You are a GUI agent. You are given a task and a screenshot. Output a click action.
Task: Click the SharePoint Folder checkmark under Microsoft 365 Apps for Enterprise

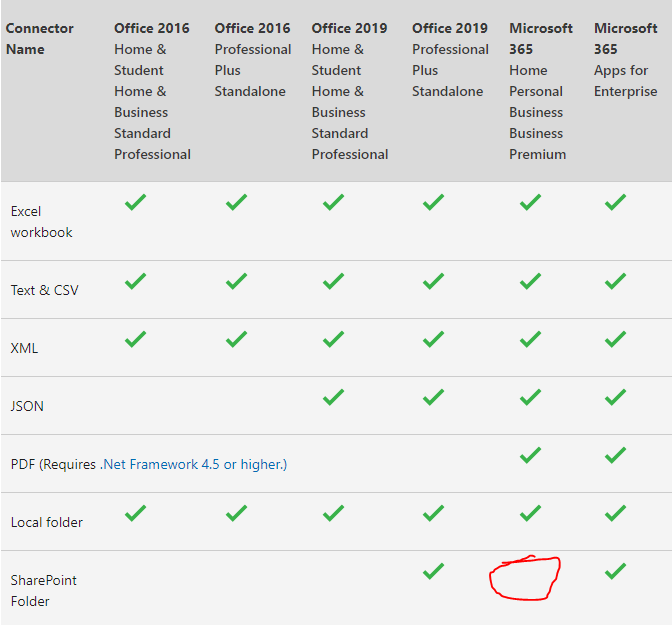coord(615,571)
